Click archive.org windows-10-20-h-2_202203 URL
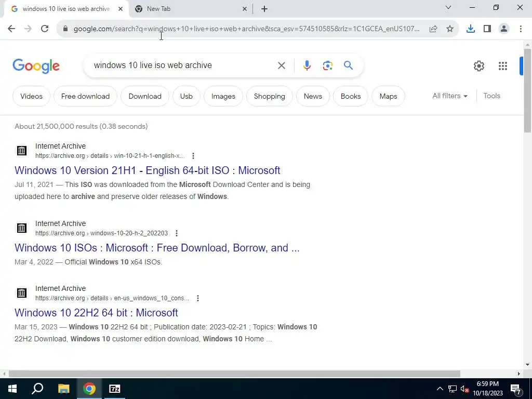 coord(101,233)
